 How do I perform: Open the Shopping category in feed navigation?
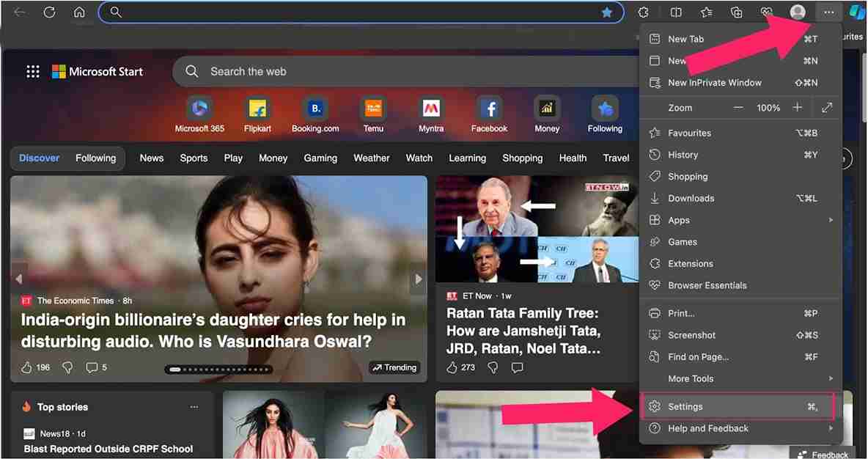523,158
